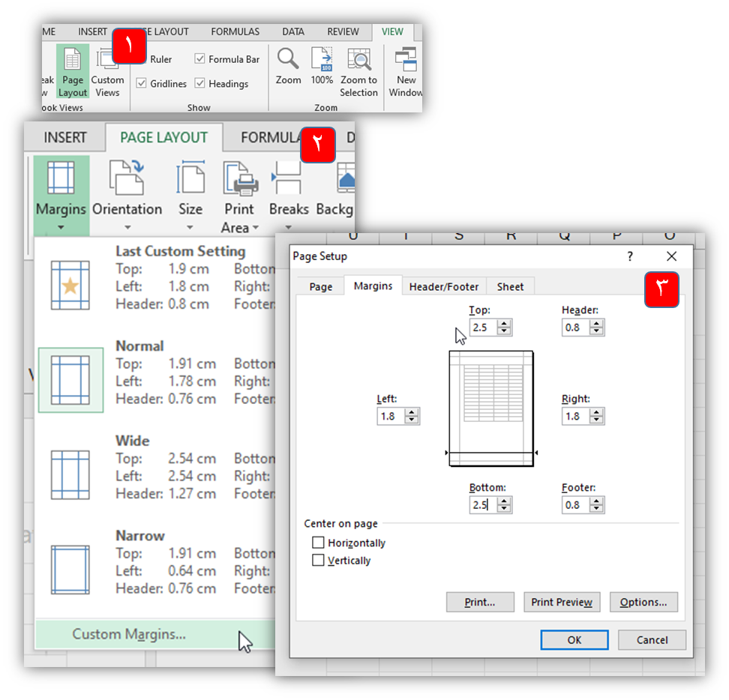Image resolution: width=729 pixels, height=700 pixels.
Task: Enable the Vertically center checkbox
Action: click(x=319, y=560)
